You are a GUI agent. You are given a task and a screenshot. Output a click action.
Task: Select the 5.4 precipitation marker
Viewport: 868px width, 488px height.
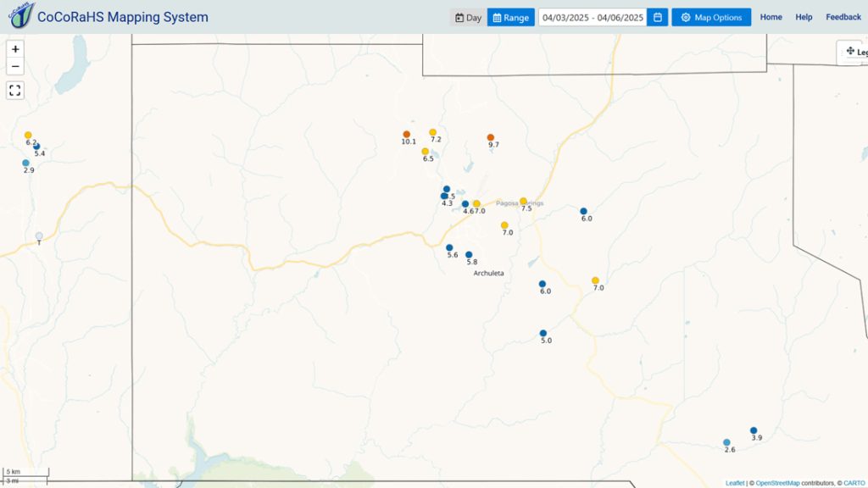click(x=36, y=147)
